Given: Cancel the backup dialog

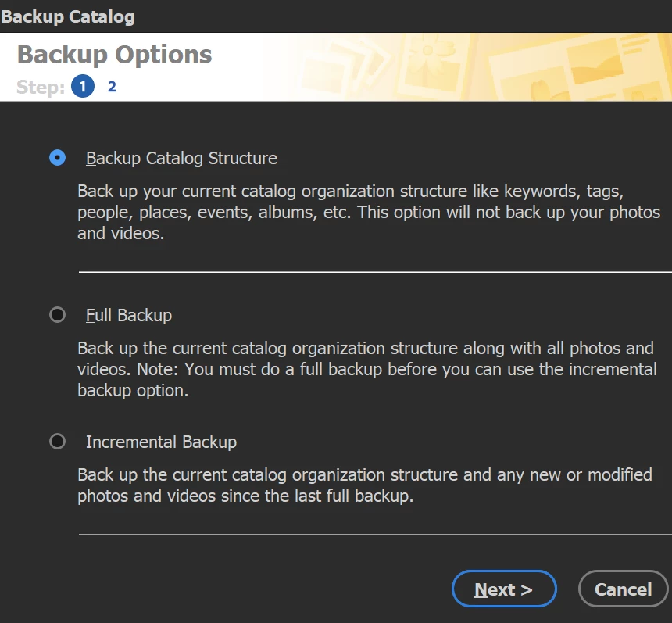Looking at the screenshot, I should coord(623,589).
